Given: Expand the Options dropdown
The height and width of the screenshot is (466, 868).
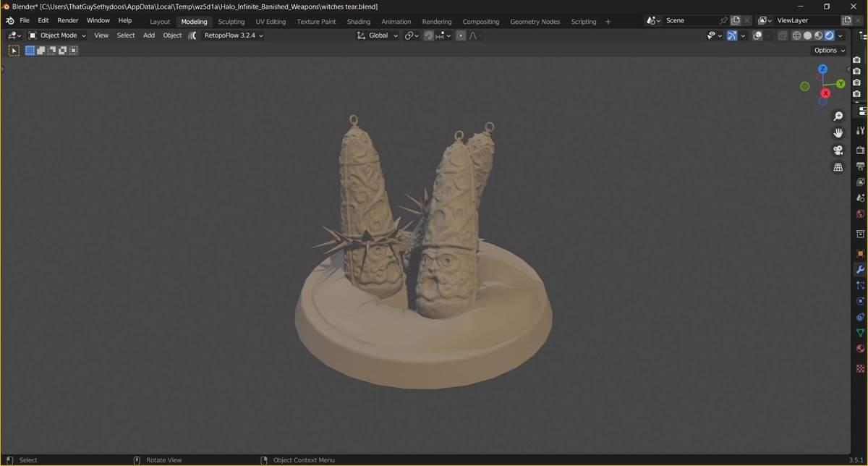Looking at the screenshot, I should pyautogui.click(x=829, y=51).
